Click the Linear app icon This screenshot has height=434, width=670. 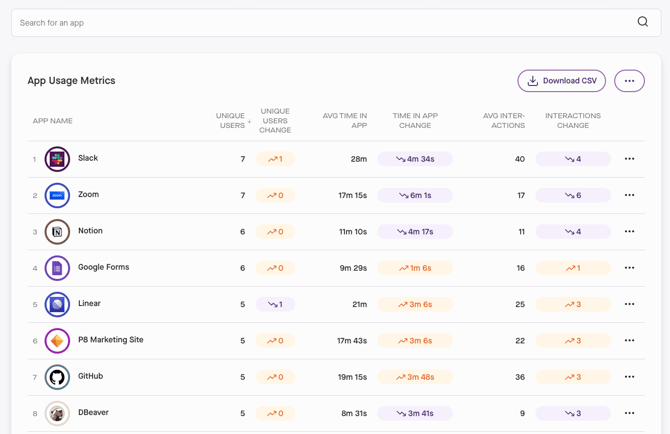(x=57, y=304)
